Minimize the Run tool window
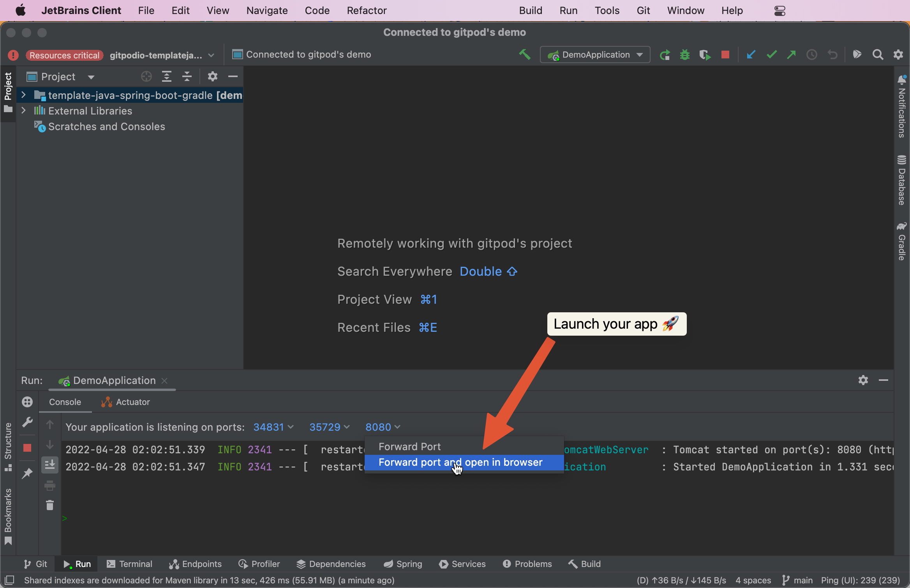Screen dimensions: 910x588 point(884,380)
